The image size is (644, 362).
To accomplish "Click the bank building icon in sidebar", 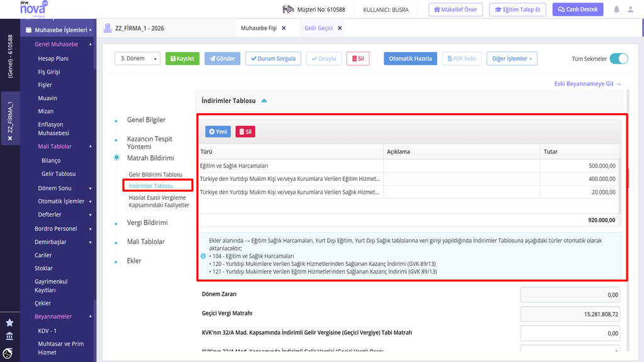I will [x=9, y=337].
